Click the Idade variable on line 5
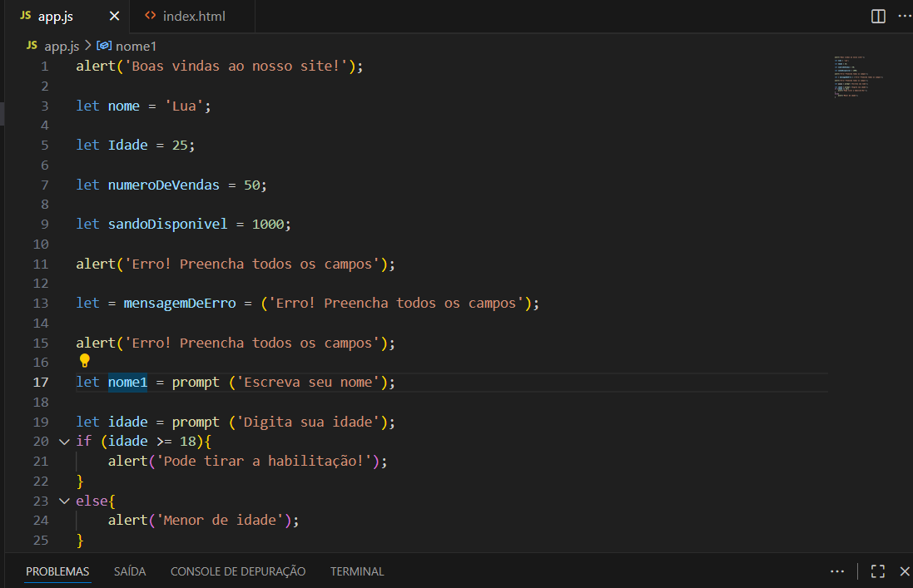Image resolution: width=913 pixels, height=588 pixels. [127, 146]
